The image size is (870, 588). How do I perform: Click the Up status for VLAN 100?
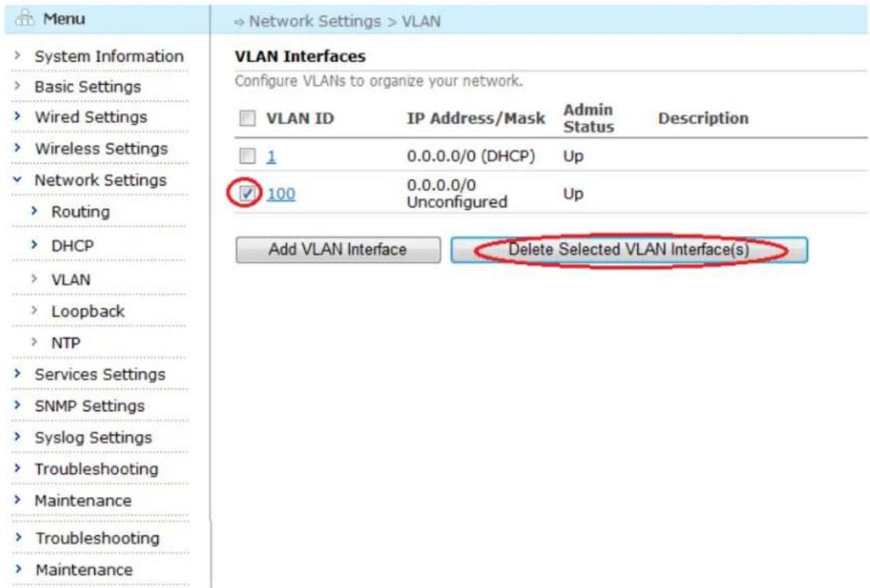coord(573,194)
